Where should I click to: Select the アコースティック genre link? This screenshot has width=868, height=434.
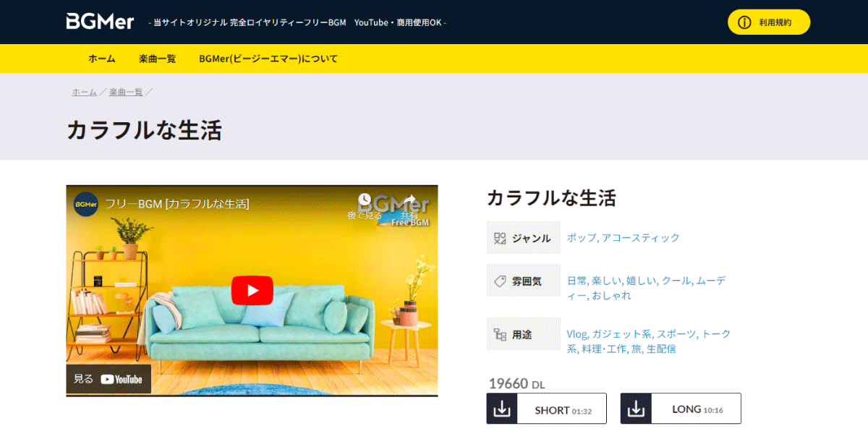pos(641,238)
